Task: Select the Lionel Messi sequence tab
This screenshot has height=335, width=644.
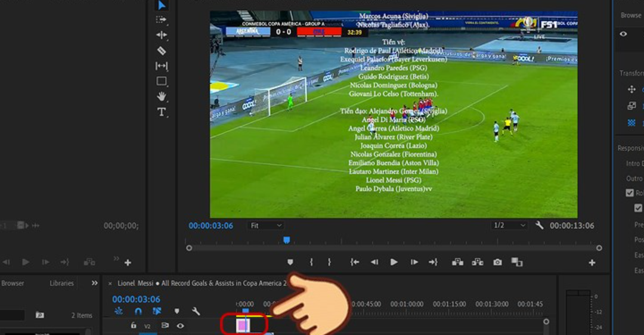Action: point(202,283)
